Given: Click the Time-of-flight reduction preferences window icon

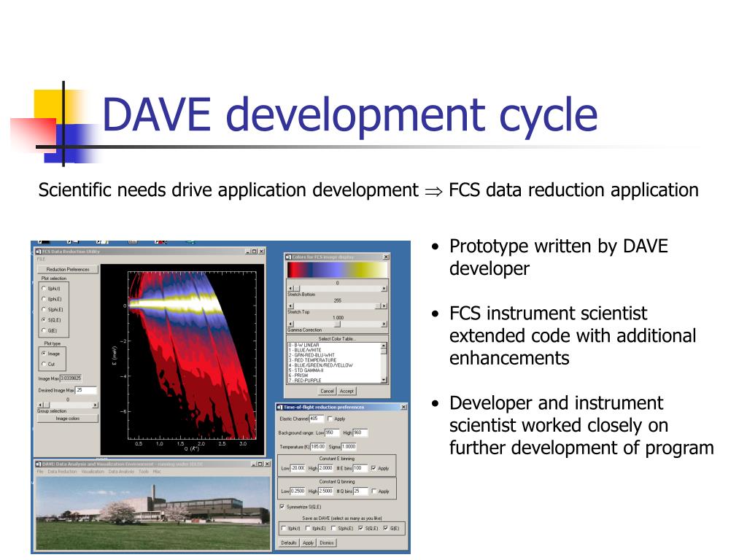Looking at the screenshot, I should [x=280, y=407].
